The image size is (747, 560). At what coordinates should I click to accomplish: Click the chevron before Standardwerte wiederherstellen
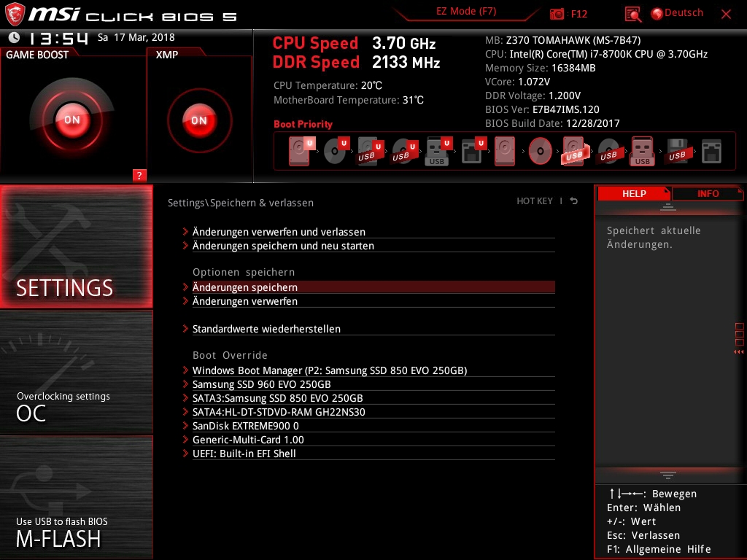(185, 329)
